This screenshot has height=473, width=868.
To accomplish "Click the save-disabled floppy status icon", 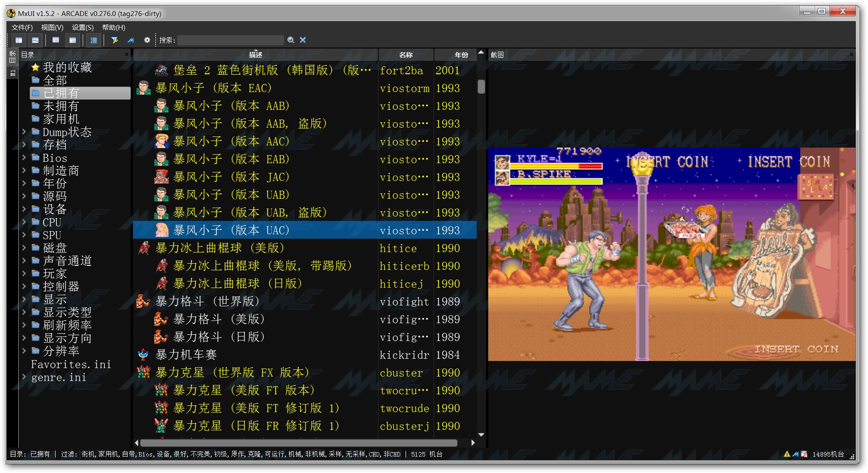I will 804,454.
